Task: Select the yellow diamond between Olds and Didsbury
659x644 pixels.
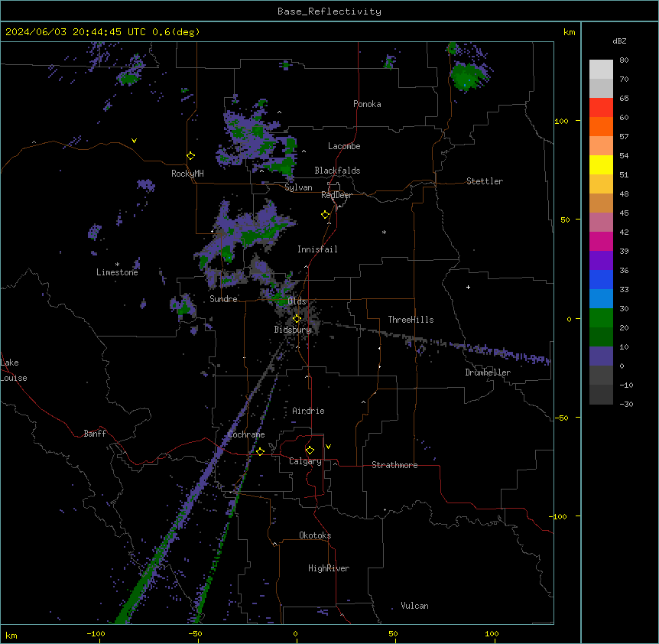Action: tap(297, 319)
